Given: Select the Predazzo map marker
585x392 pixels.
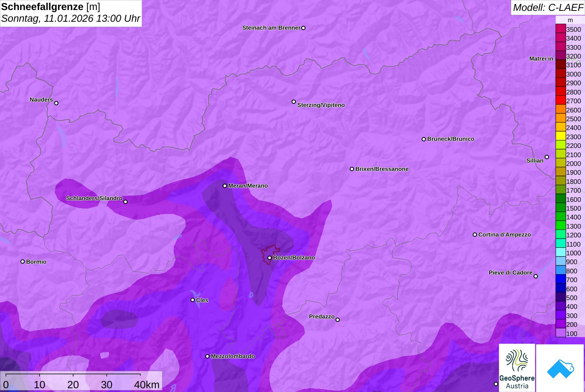Looking at the screenshot, I should [338, 320].
